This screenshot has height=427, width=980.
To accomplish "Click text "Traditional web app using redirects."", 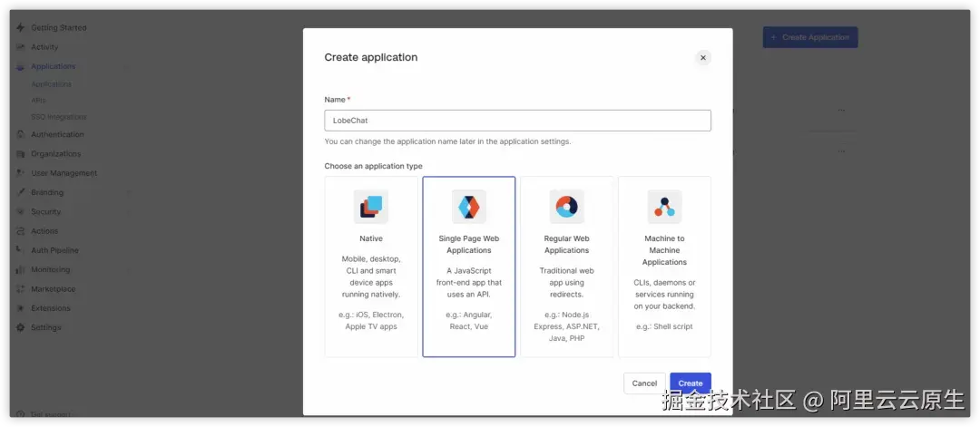I will [567, 282].
